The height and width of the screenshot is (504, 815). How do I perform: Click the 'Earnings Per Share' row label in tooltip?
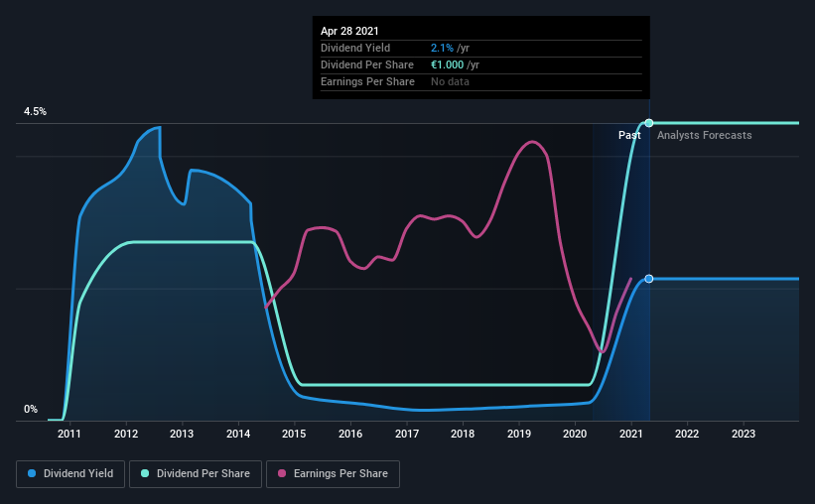click(367, 81)
